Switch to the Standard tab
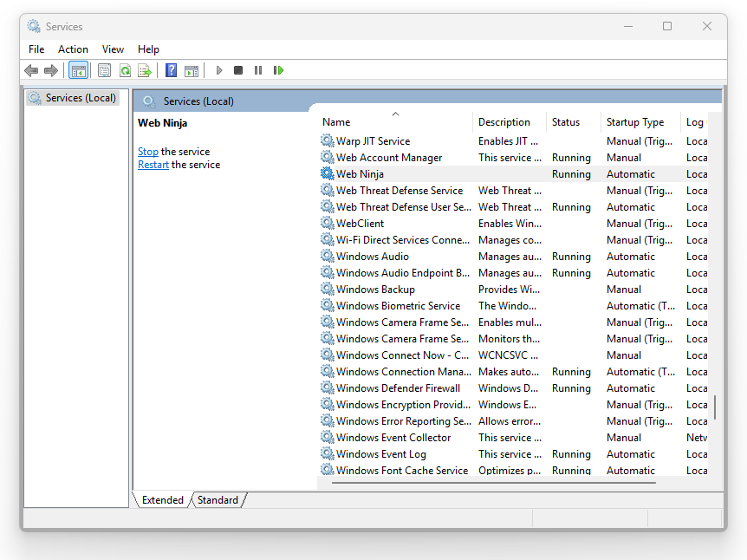Image resolution: width=747 pixels, height=560 pixels. [218, 500]
